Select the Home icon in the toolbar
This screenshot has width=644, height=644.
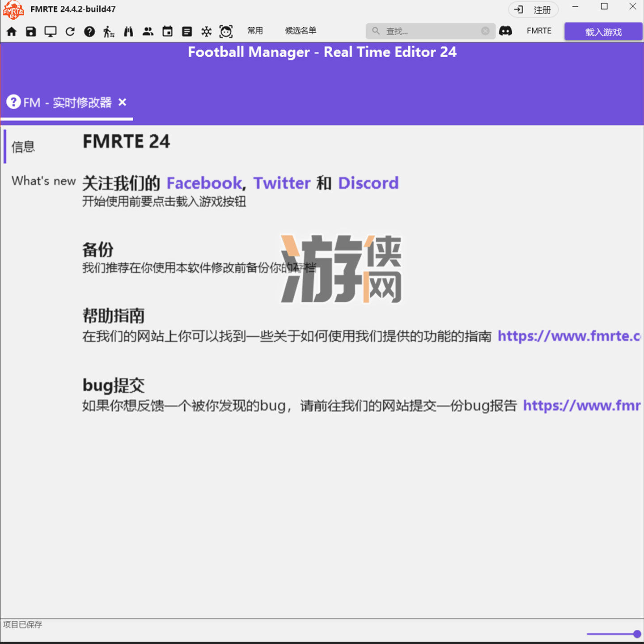click(x=12, y=31)
